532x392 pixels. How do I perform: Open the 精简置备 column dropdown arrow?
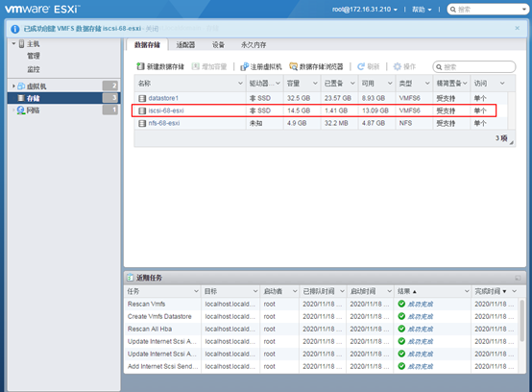click(465, 84)
